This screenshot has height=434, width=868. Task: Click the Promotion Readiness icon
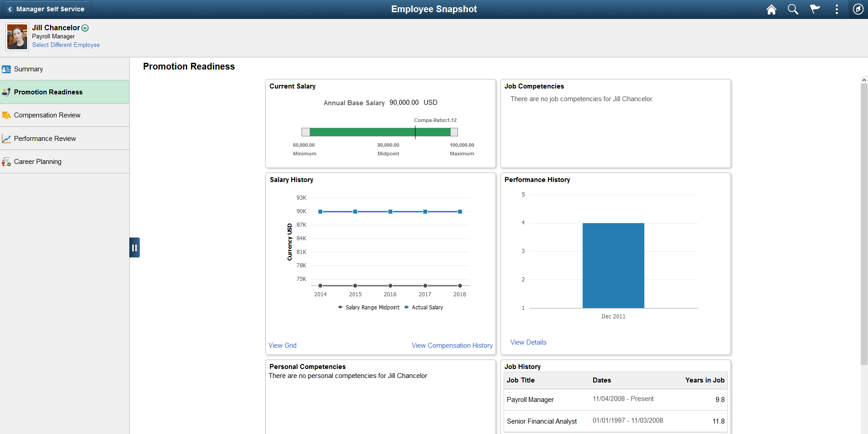coord(6,92)
